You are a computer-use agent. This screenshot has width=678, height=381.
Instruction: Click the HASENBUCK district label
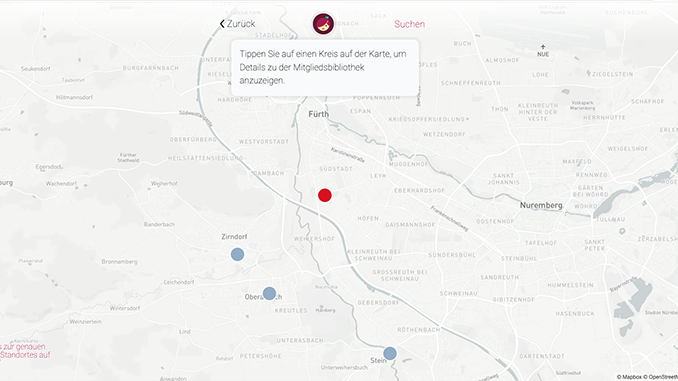point(575,314)
